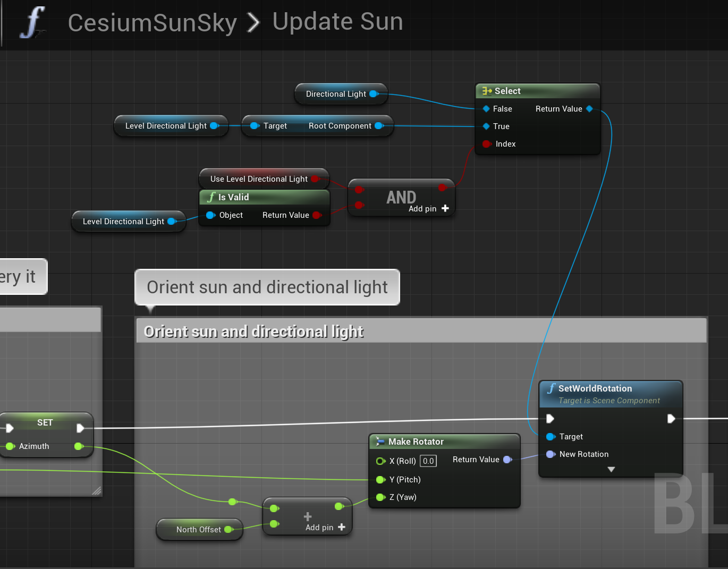Click the AND node output pin

coord(442,188)
